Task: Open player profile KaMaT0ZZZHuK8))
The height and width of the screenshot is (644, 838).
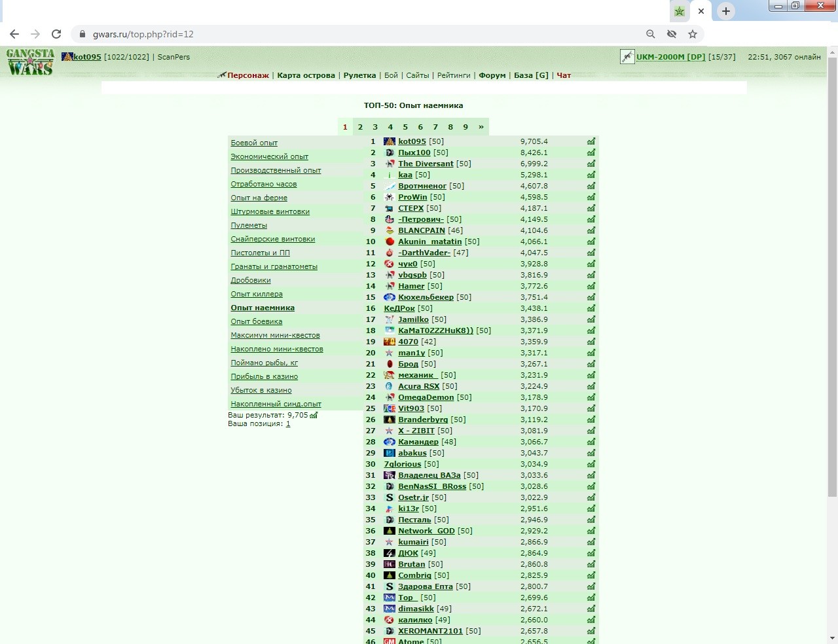Action: click(x=435, y=331)
